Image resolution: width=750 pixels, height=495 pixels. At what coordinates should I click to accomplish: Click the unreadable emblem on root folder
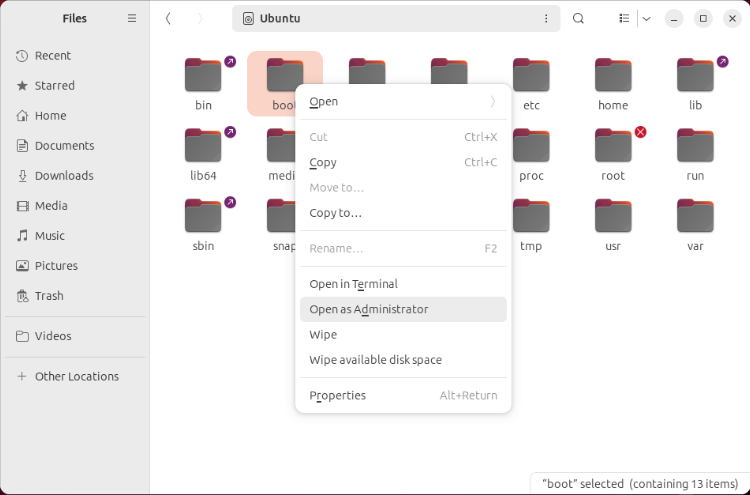pyautogui.click(x=640, y=132)
